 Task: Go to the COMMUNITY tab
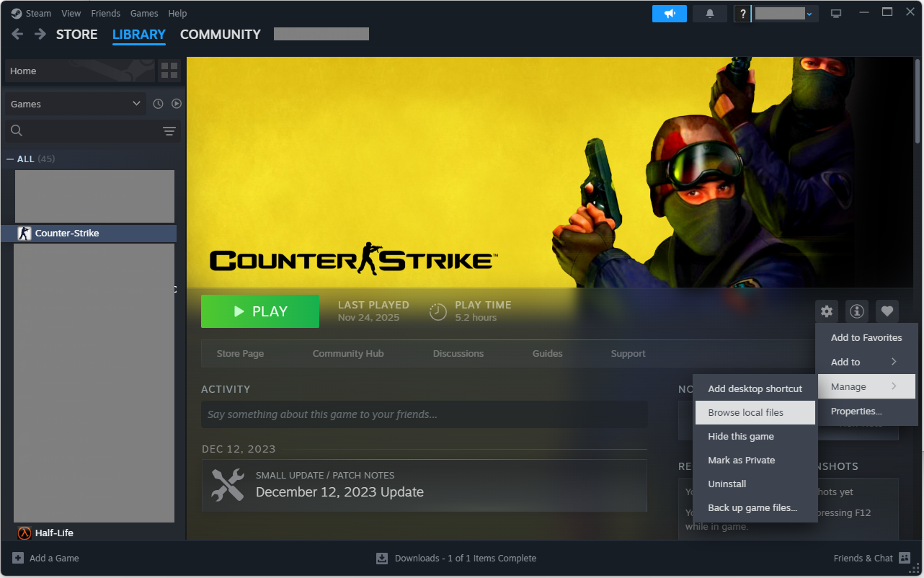pyautogui.click(x=221, y=34)
